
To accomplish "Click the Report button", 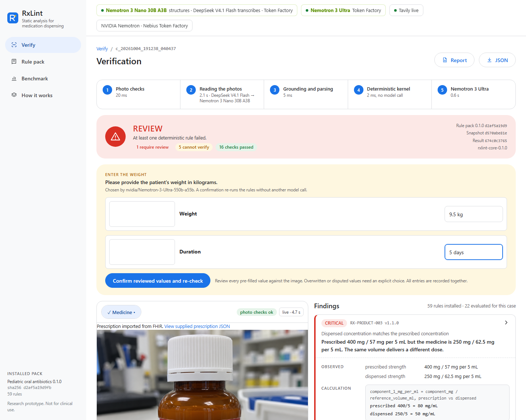I will (454, 60).
